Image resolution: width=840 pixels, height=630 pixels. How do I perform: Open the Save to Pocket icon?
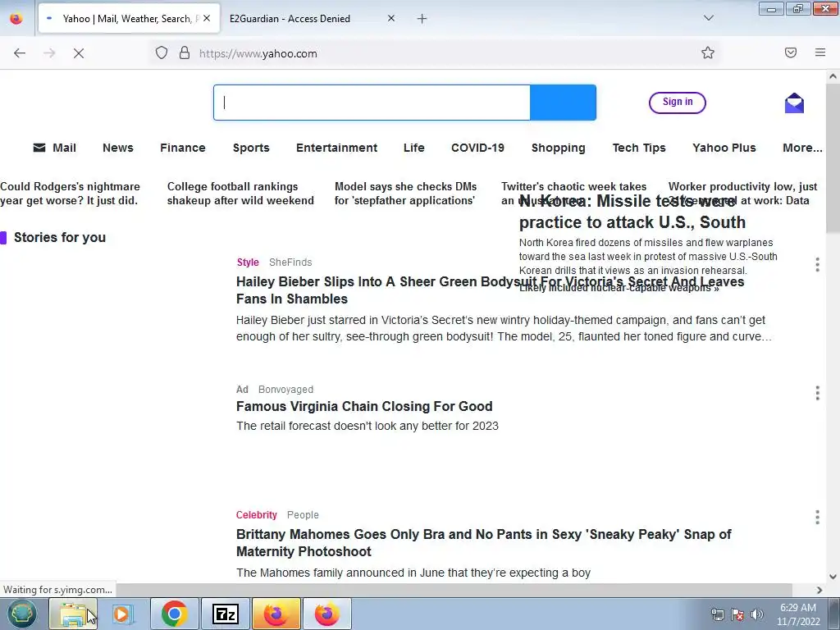click(x=791, y=52)
